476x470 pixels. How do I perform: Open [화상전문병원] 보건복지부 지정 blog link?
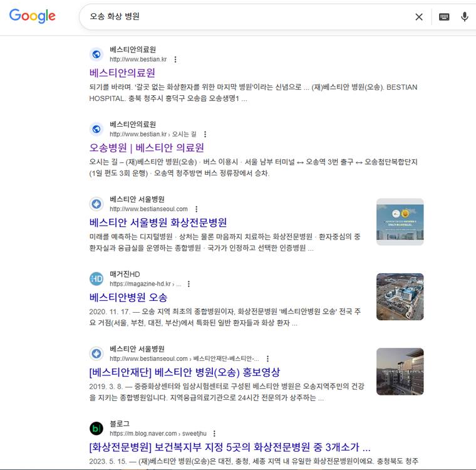(230, 447)
